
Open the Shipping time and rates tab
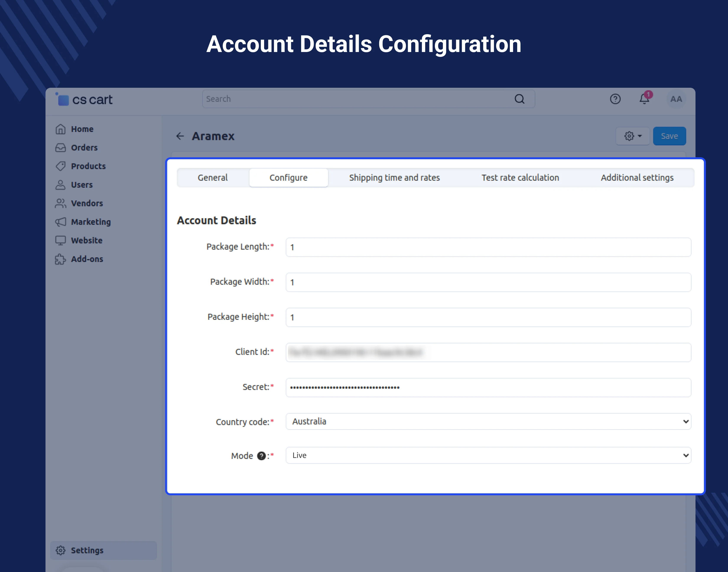394,177
